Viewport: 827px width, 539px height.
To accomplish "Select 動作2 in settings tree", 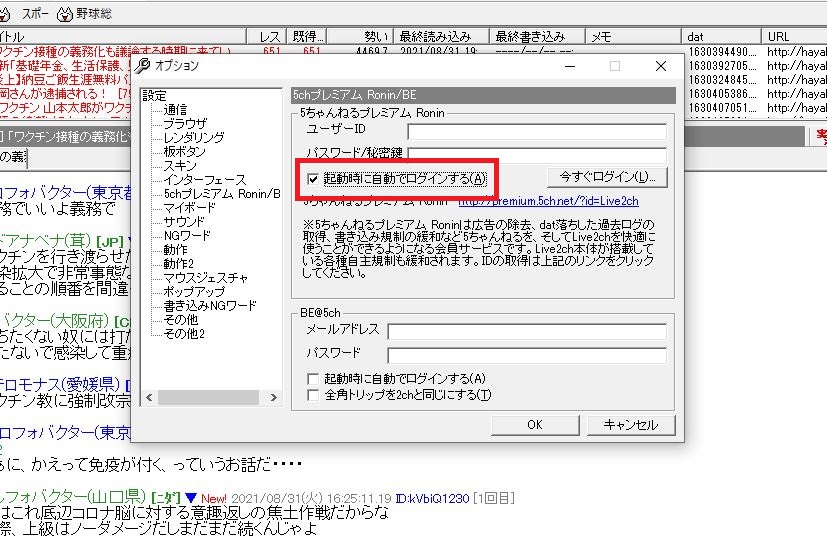I will 178,264.
